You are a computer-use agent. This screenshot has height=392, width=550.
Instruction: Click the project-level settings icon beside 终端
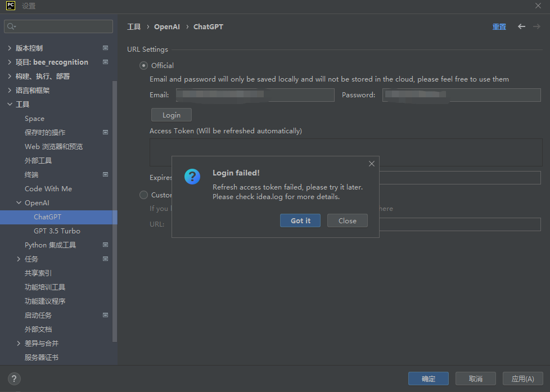coord(105,174)
